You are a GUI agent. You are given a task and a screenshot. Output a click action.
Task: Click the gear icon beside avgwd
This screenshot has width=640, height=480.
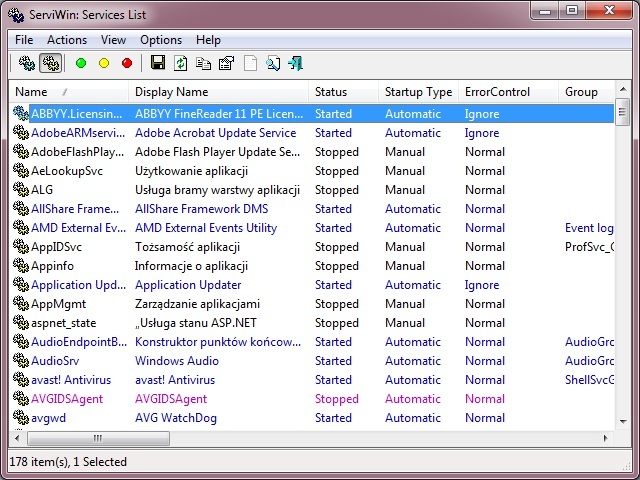20,418
